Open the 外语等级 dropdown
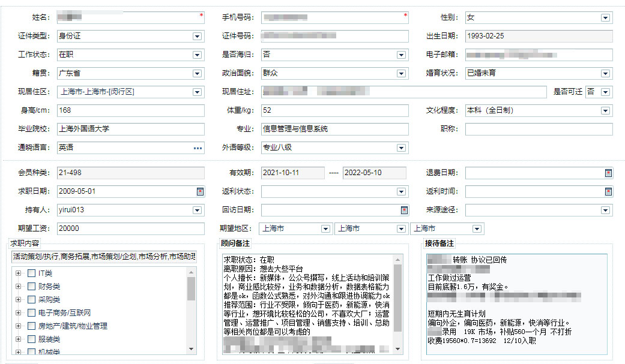The image size is (625, 364). [402, 148]
